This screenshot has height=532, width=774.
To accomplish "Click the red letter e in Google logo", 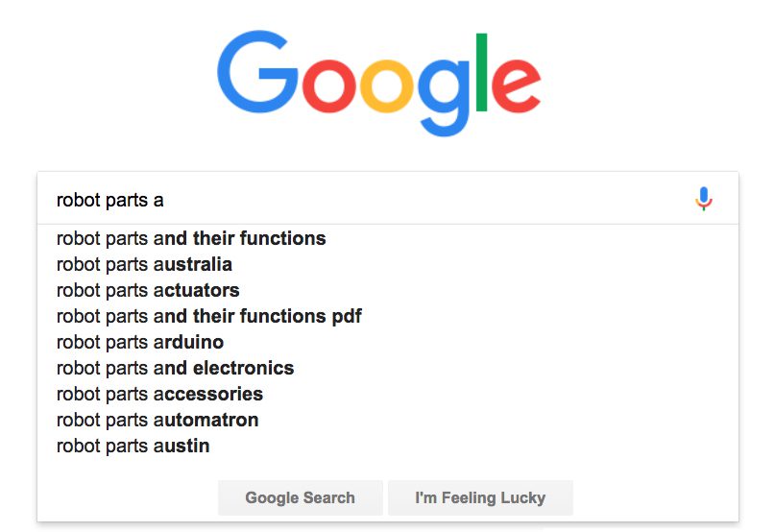I will [x=516, y=85].
